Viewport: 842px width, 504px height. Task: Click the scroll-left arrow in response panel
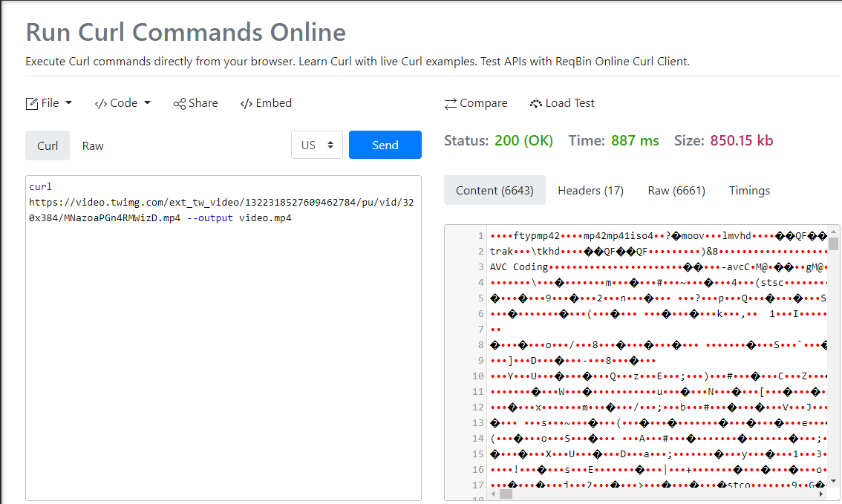[494, 494]
